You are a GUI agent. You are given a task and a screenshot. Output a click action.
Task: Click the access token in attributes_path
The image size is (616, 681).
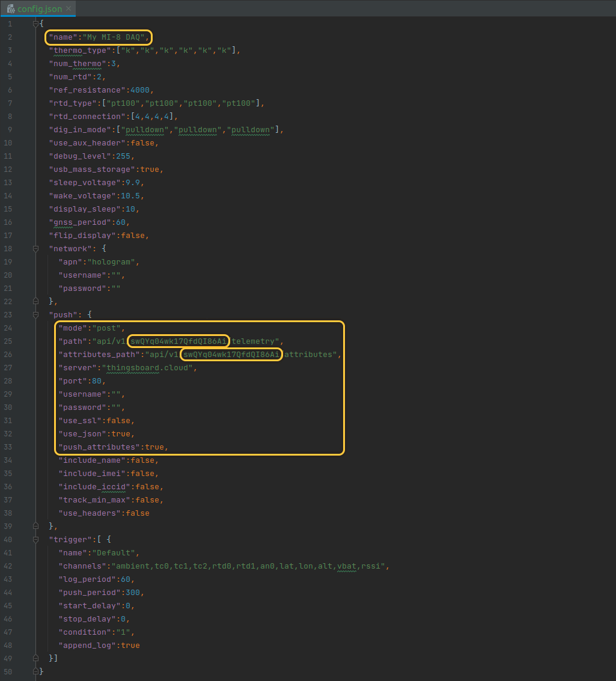[231, 354]
